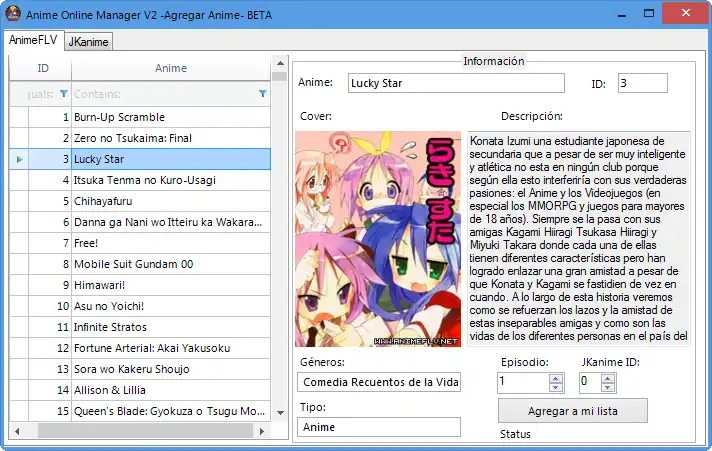This screenshot has width=712, height=451.
Task: Select the Burn-Up Scramble row
Action: [140, 117]
